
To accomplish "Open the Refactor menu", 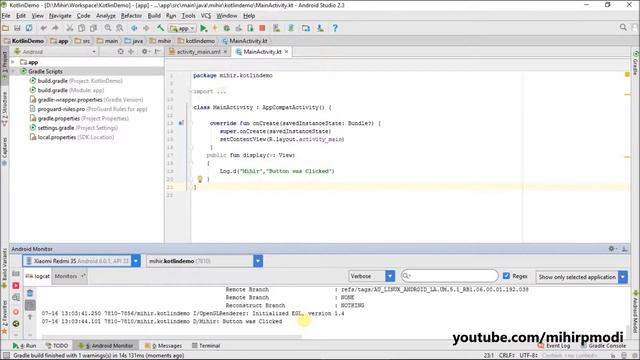I will tap(131, 16).
